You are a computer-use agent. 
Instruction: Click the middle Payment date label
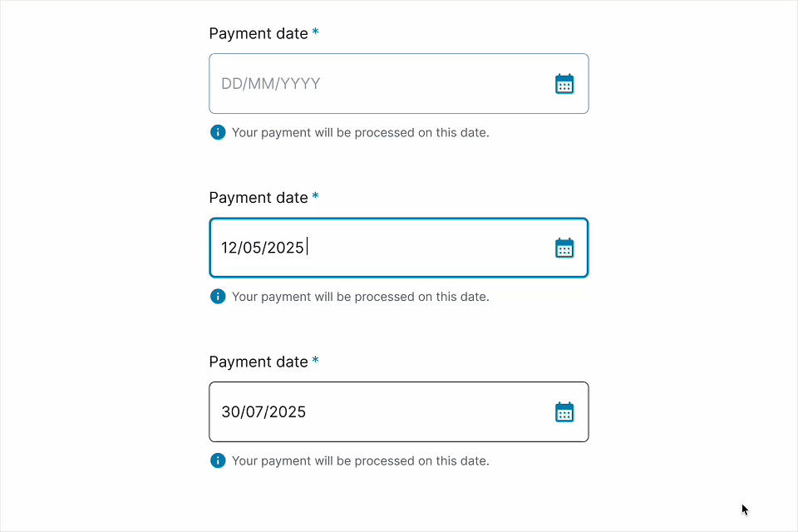point(258,197)
